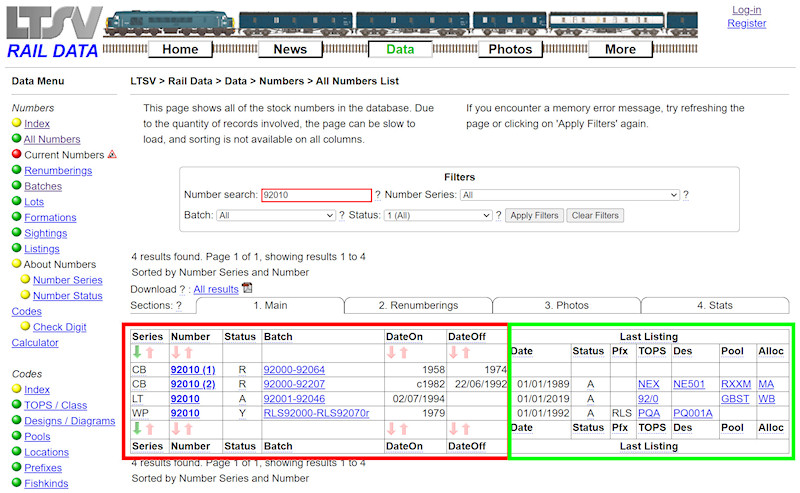Download results via the PDF icon
Viewport: 800px width, 493px height.
coord(247,288)
